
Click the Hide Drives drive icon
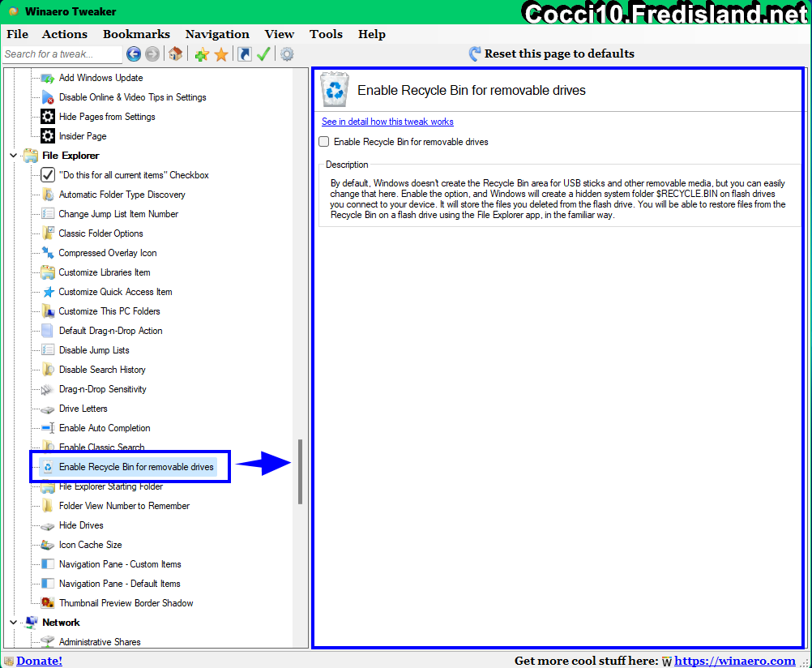coord(48,525)
